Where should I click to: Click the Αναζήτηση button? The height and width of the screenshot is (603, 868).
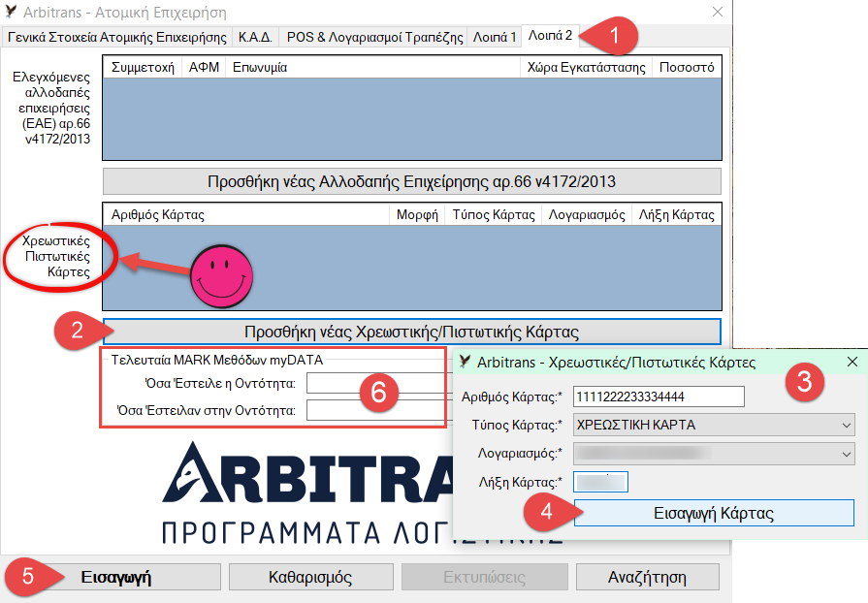click(x=647, y=577)
